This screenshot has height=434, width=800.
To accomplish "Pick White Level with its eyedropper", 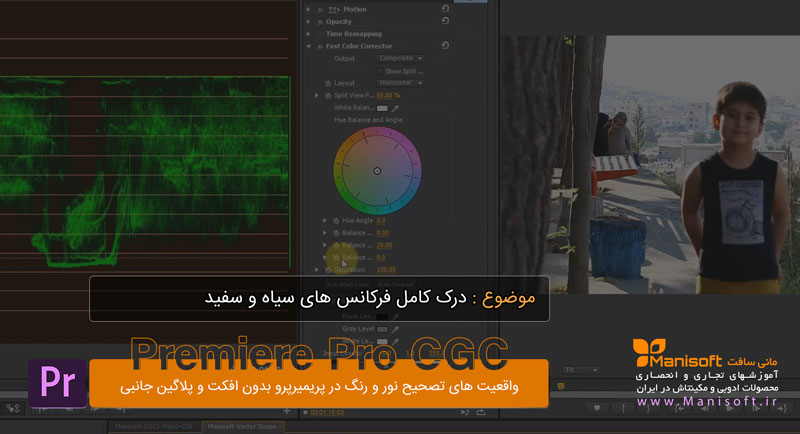I will click(x=395, y=341).
